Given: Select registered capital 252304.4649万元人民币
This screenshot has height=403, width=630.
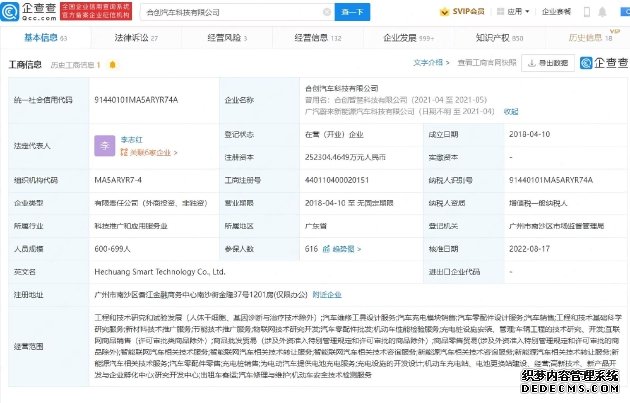Looking at the screenshot, I should 345,158.
